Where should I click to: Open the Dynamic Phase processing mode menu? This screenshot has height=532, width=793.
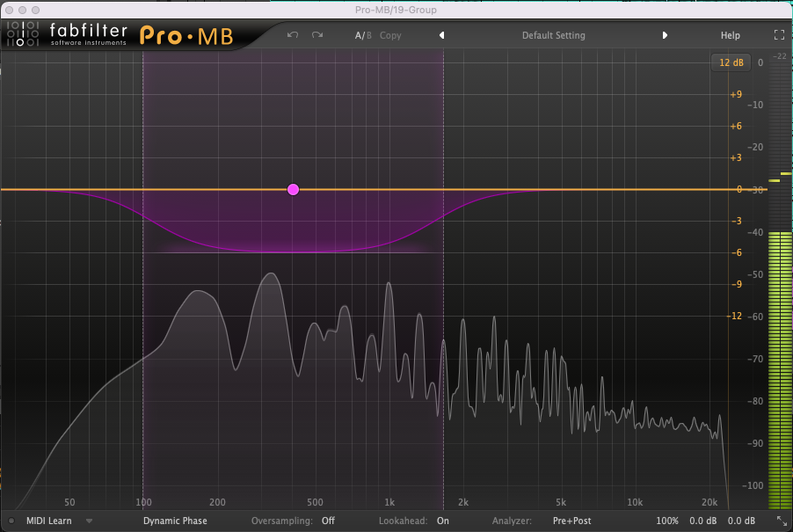[x=175, y=521]
